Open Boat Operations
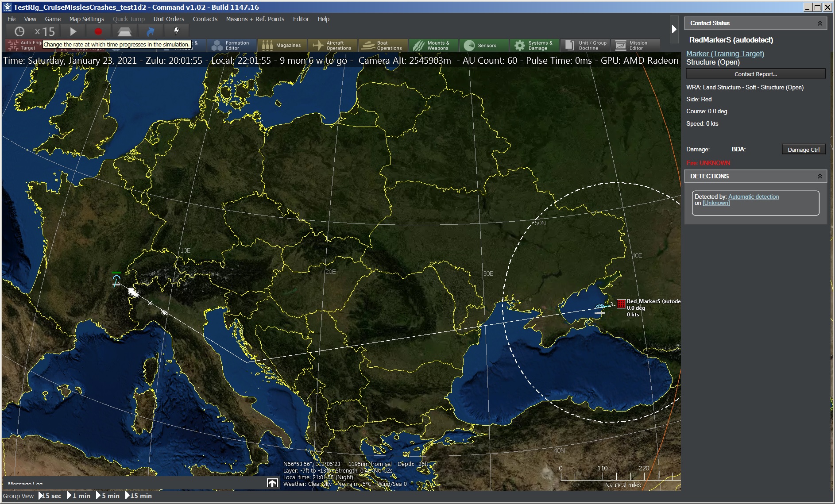The image size is (835, 504). 383,45
